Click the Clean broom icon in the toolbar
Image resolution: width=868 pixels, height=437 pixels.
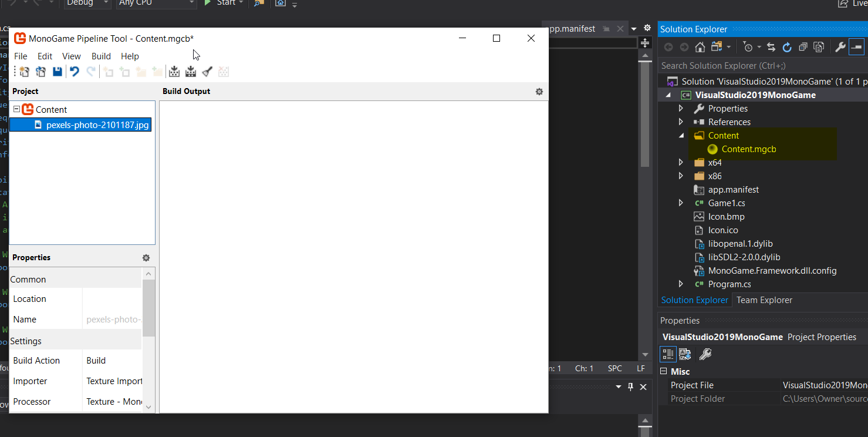coord(207,72)
